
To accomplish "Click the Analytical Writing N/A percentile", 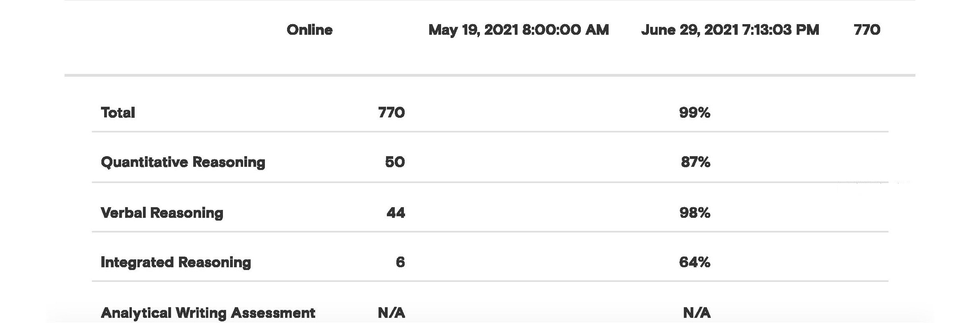I will [696, 313].
